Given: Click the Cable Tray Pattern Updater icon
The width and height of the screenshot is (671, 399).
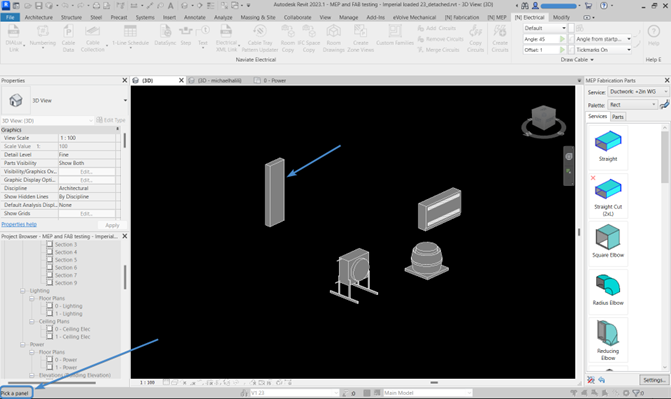Looking at the screenshot, I should [x=260, y=39].
